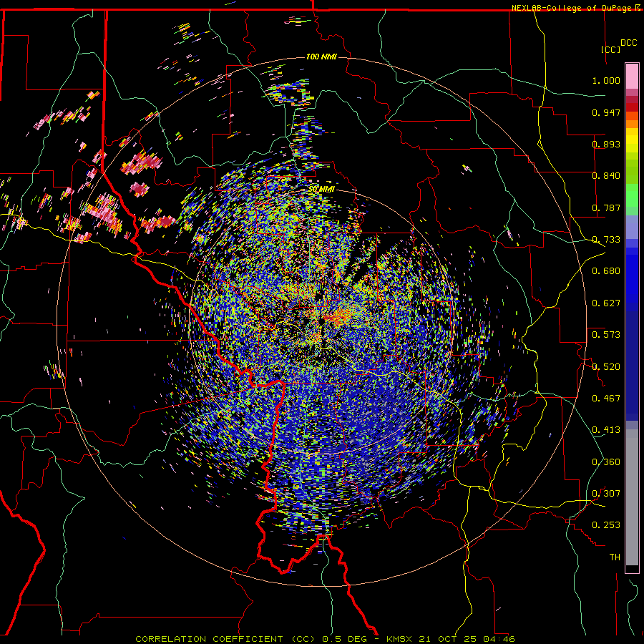Click the TH threshold label

click(615, 557)
